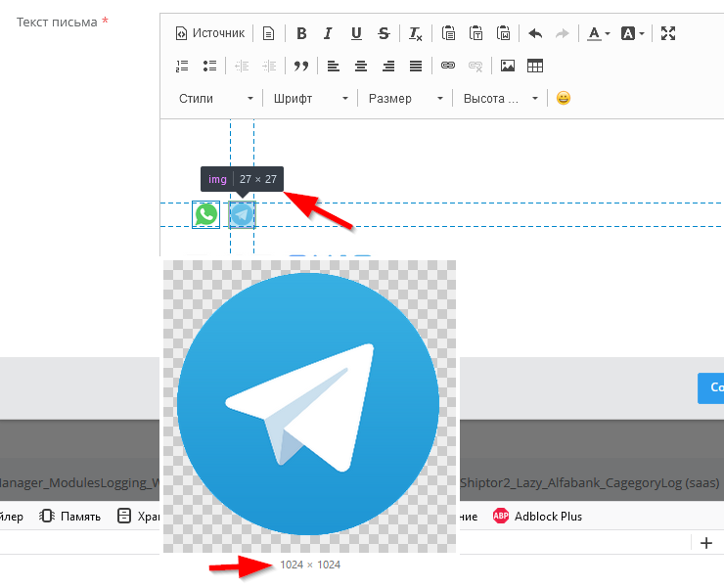The width and height of the screenshot is (724, 588).
Task: Click the undo arrow icon
Action: click(x=535, y=33)
